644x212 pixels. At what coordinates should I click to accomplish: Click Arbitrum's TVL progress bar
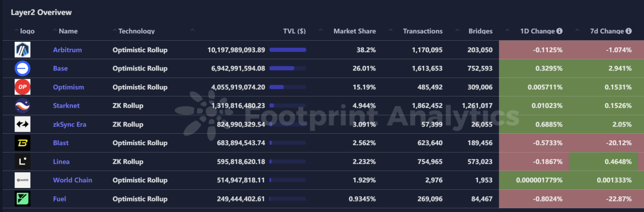click(288, 50)
